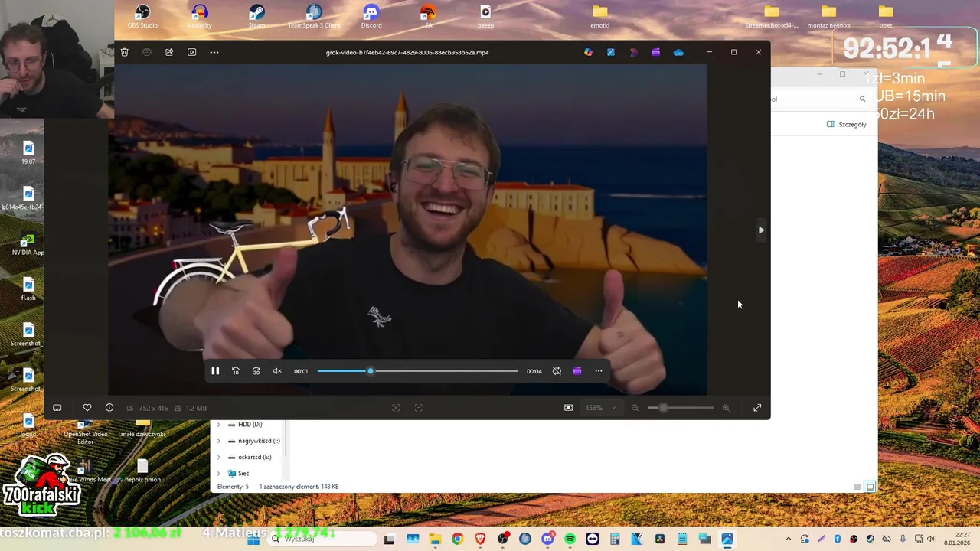Open Brave browser from the taskbar
This screenshot has height=551, width=980.
[x=480, y=539]
